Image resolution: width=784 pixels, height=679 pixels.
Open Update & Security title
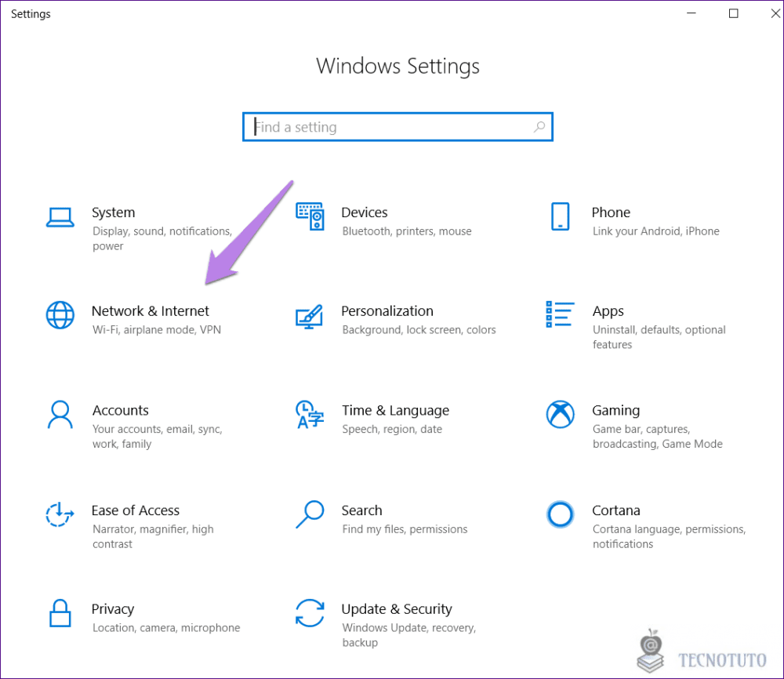(397, 609)
